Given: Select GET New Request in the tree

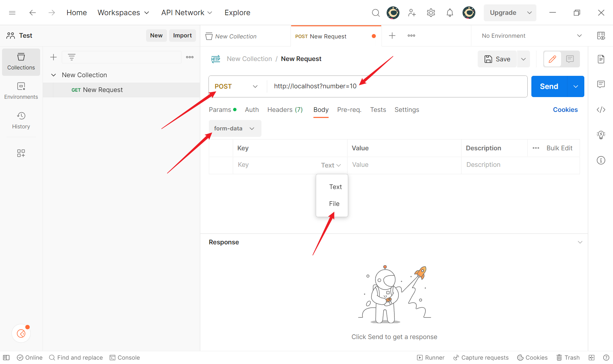Looking at the screenshot, I should click(121, 90).
